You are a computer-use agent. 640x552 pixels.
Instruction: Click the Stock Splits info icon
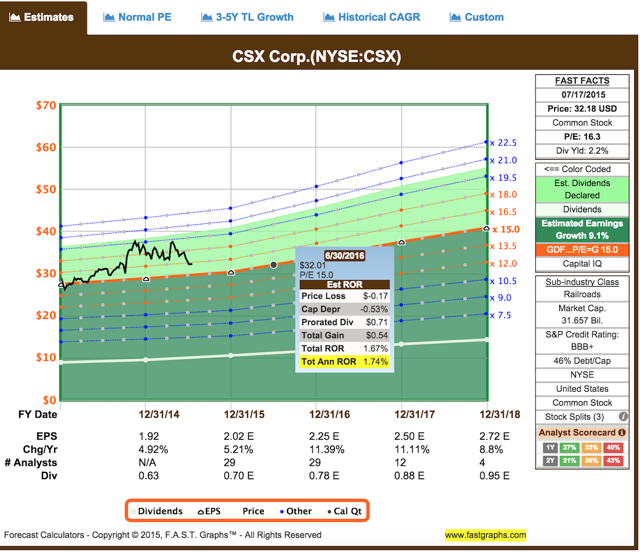623,416
